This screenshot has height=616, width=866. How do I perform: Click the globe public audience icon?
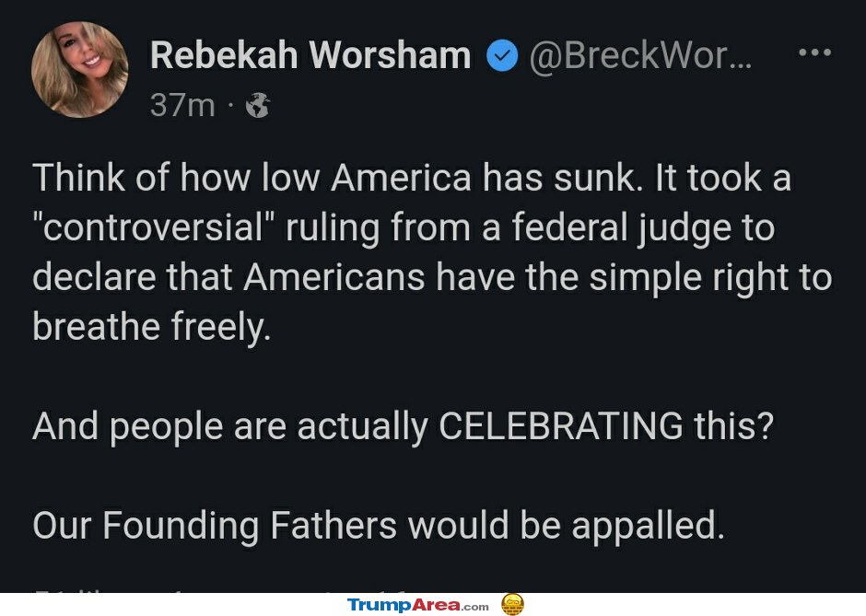pos(257,105)
